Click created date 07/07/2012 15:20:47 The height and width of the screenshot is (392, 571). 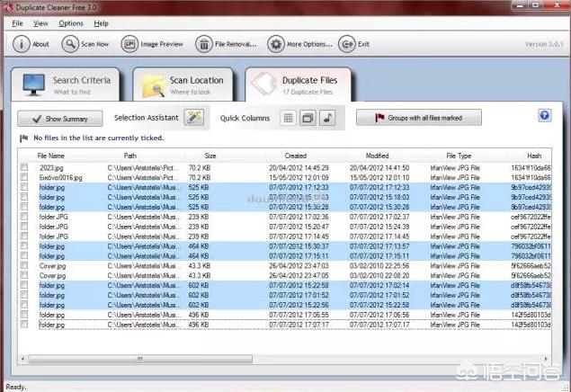click(x=299, y=227)
